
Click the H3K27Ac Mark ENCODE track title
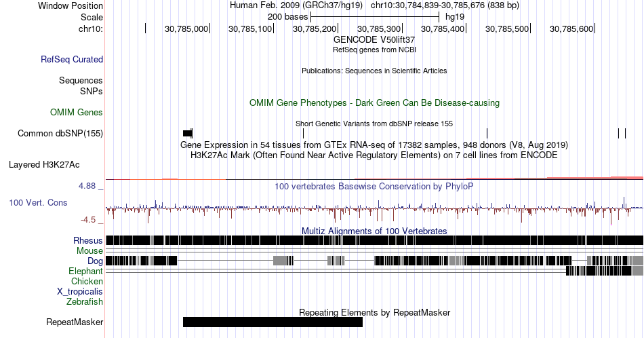coord(374,155)
